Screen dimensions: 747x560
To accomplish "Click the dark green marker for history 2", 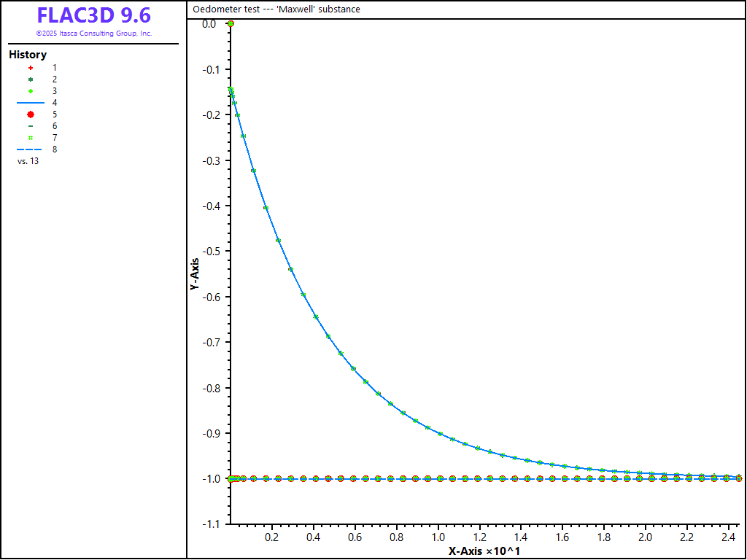I will pos(31,79).
